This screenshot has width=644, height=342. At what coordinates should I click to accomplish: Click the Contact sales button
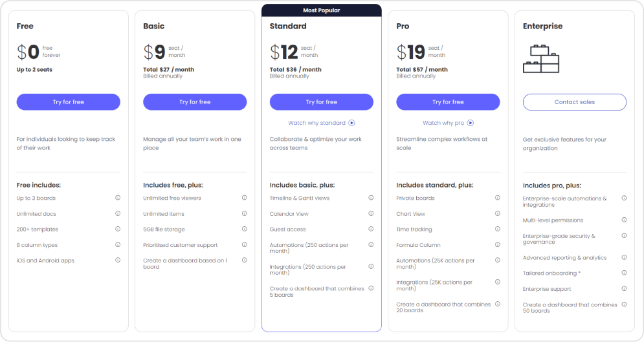point(575,102)
